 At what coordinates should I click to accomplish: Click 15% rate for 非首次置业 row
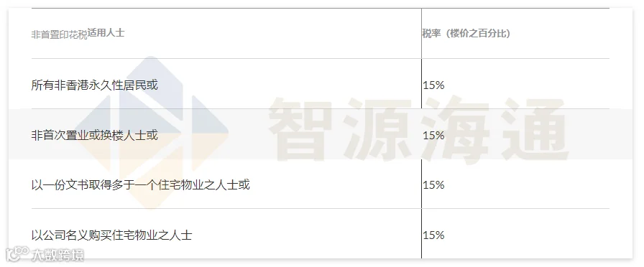[433, 136]
